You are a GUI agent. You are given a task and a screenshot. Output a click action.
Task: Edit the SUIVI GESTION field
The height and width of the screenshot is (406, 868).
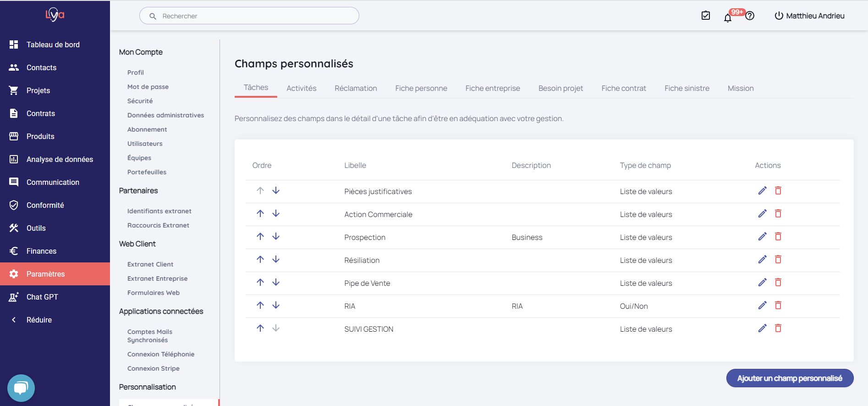(763, 328)
